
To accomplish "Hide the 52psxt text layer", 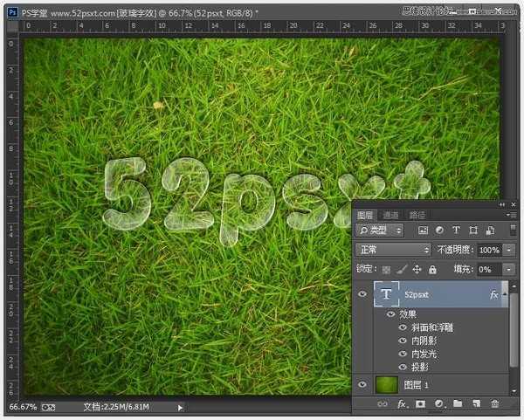I will pyautogui.click(x=363, y=295).
